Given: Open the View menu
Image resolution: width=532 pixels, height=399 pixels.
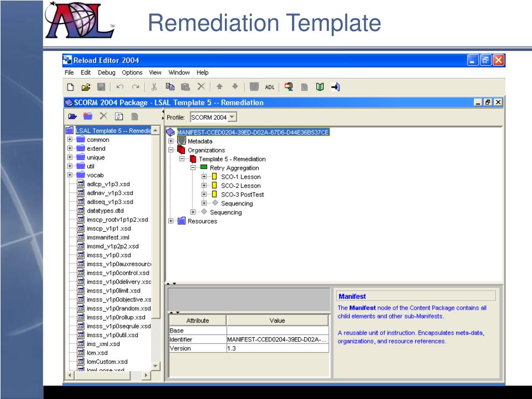Looking at the screenshot, I should 155,73.
